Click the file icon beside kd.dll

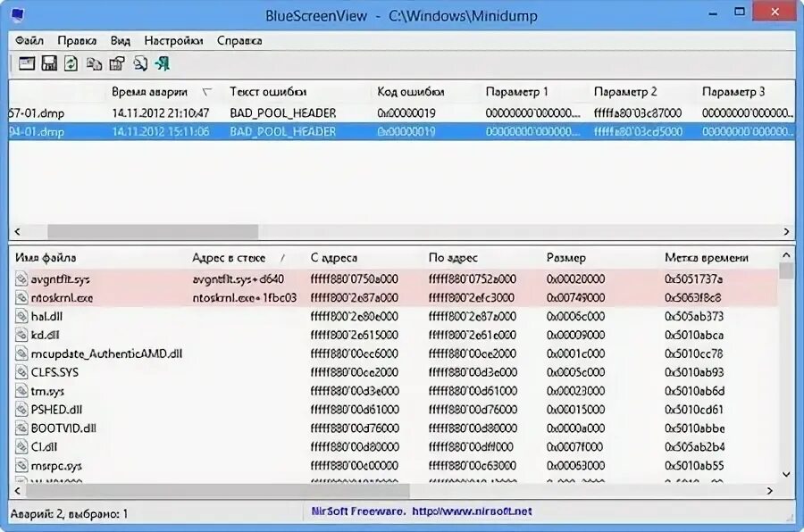coord(21,336)
